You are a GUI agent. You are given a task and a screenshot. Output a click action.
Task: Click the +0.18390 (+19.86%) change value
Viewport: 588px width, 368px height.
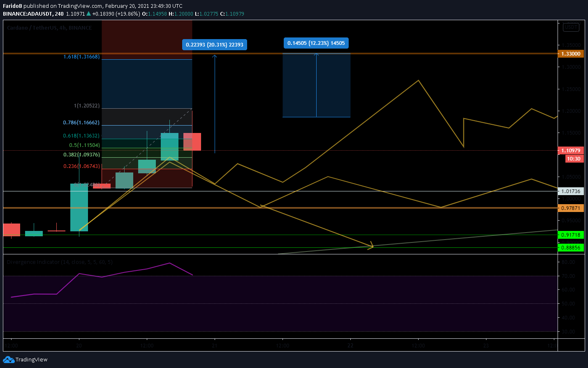[116, 14]
